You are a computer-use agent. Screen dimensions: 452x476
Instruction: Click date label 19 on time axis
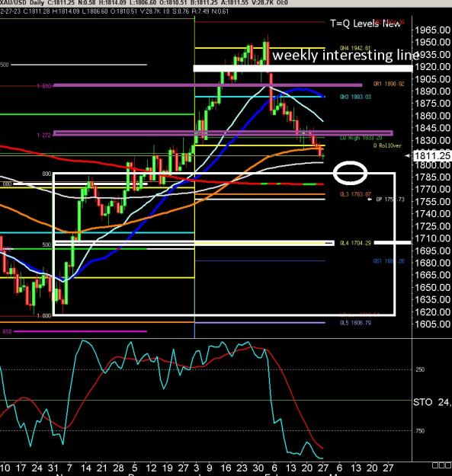click(168, 468)
